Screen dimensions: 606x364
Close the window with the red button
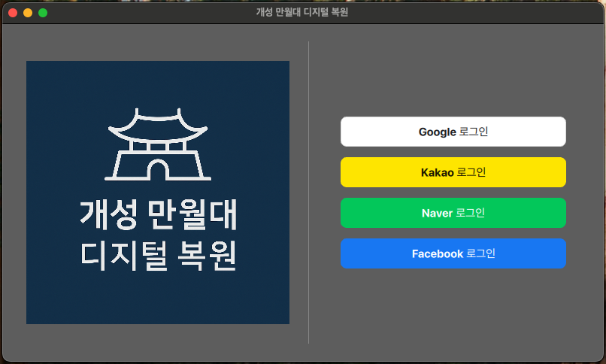point(13,13)
